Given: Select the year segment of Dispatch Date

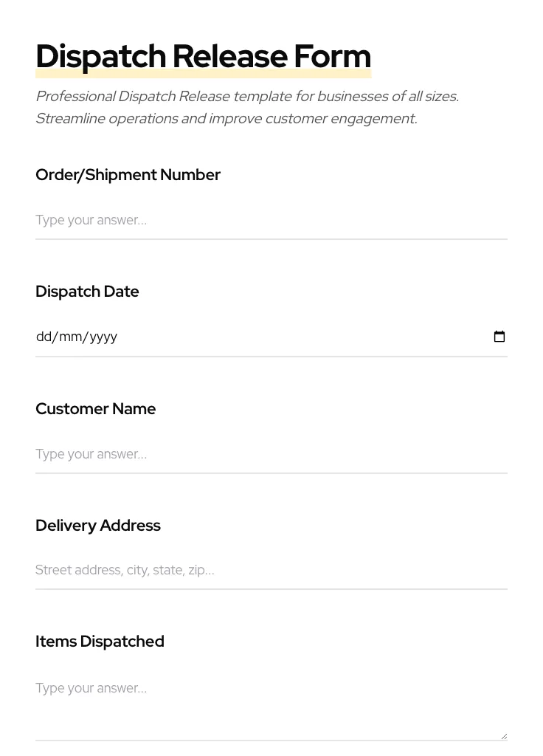Looking at the screenshot, I should [x=103, y=337].
